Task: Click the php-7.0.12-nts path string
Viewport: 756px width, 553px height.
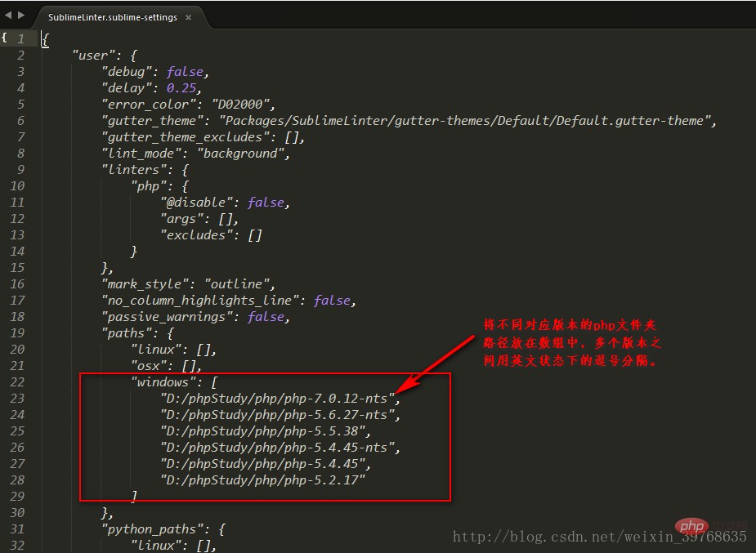Action: tap(277, 399)
